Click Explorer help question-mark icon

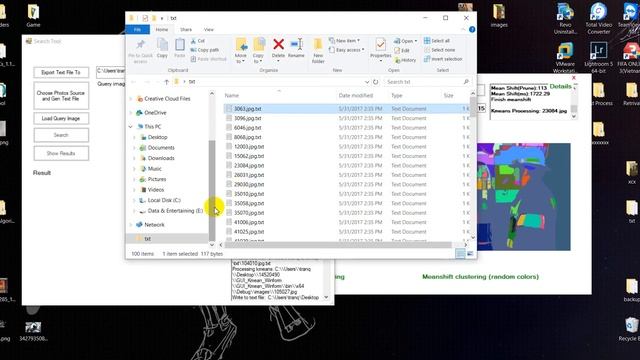[472, 29]
